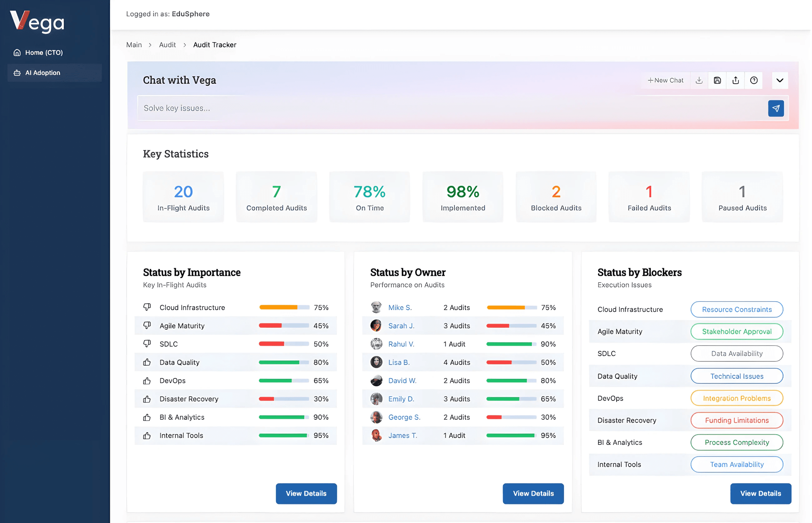Click the share/upload icon

(735, 81)
